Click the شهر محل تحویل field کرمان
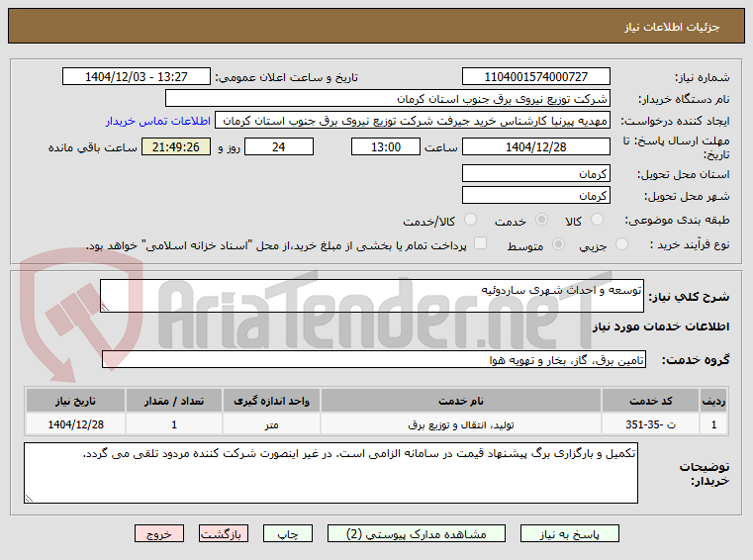This screenshot has width=753, height=560. coord(536,196)
